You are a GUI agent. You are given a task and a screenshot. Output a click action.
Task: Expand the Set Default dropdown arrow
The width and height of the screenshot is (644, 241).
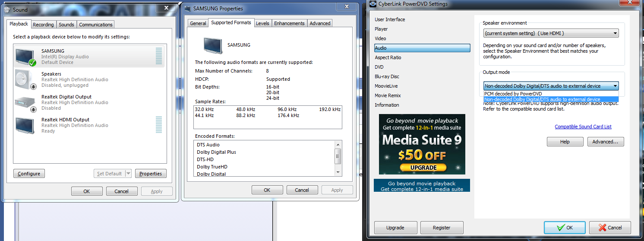(x=128, y=174)
